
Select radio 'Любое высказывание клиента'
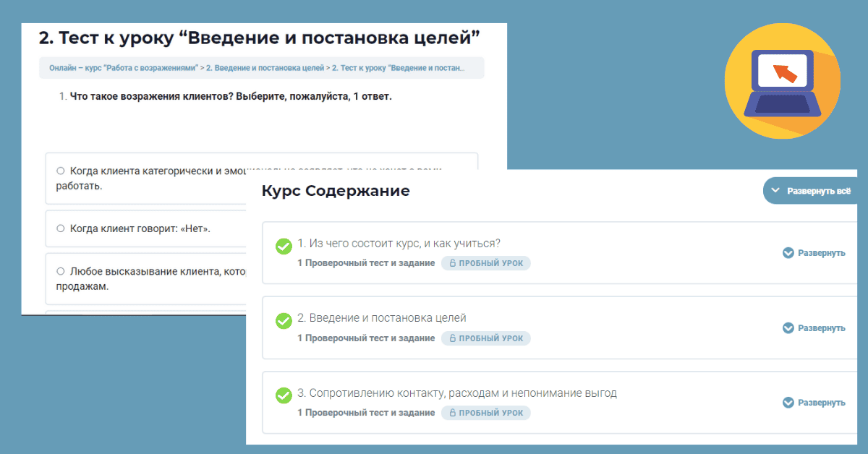click(x=61, y=272)
